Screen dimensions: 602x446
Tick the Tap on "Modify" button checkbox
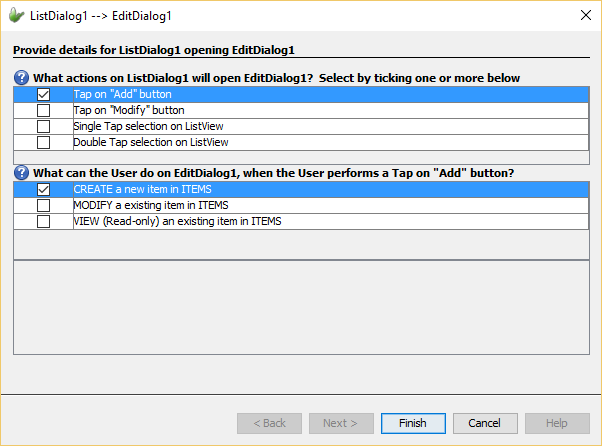coord(43,111)
